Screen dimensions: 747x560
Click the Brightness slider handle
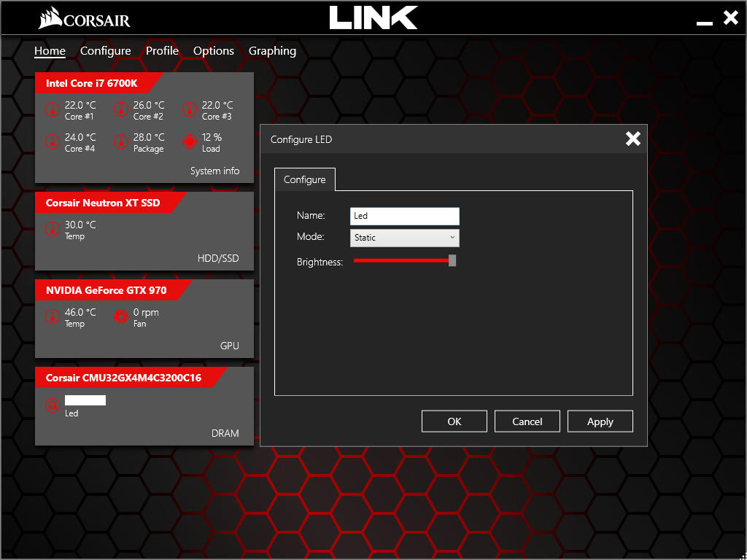[x=452, y=260]
